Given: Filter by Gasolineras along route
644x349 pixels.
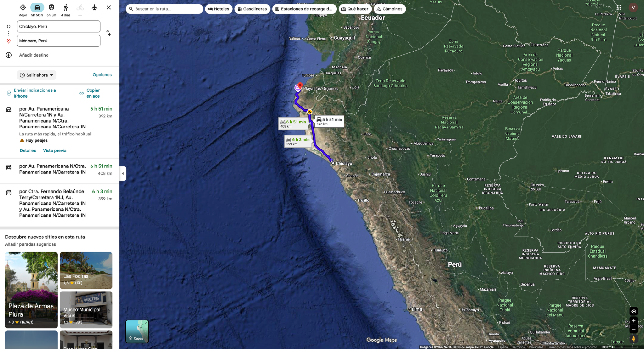Looking at the screenshot, I should [252, 9].
